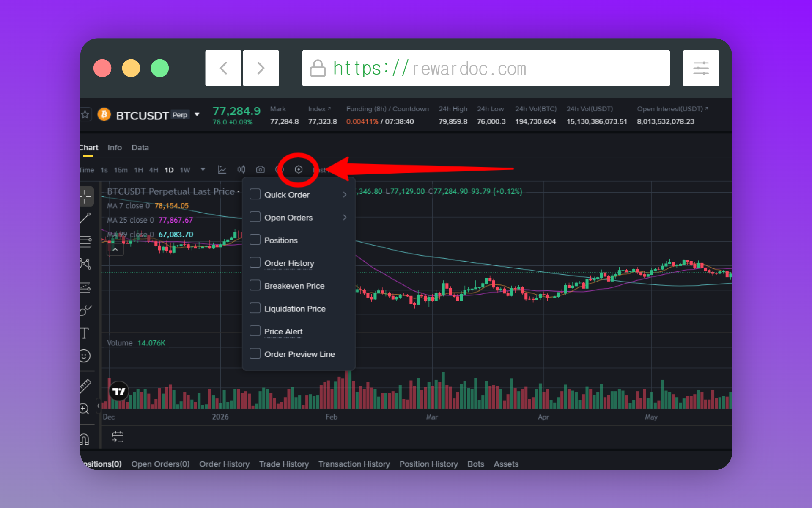Screen dimensions: 812x508
Task: Select the ruler measure tool
Action: click(85, 386)
